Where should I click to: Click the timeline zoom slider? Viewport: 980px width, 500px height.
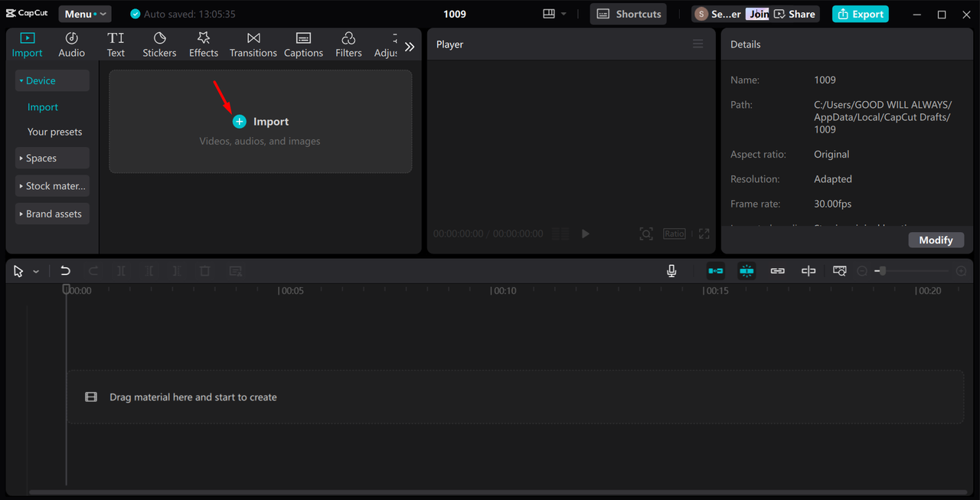click(912, 271)
